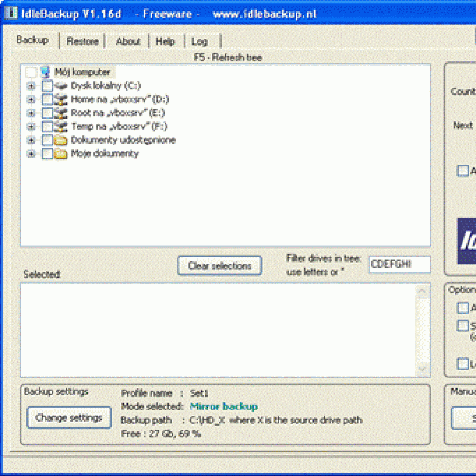Open the Backup tab
The height and width of the screenshot is (476, 476).
tap(33, 40)
